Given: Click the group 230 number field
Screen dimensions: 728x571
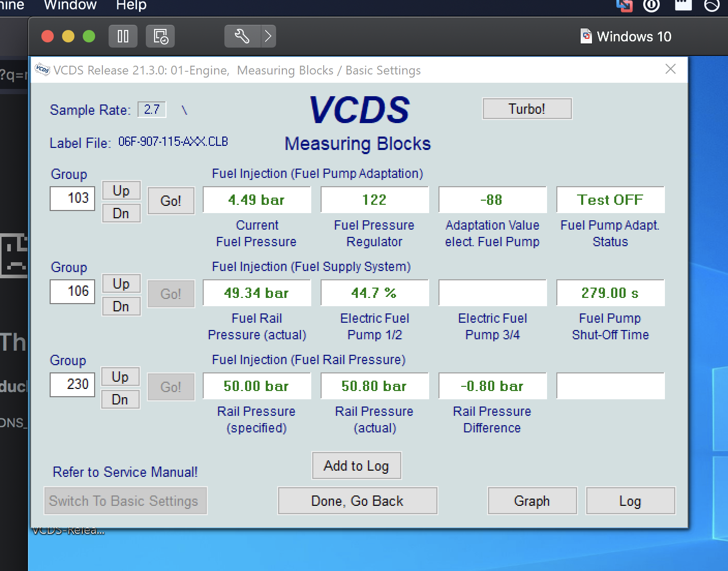Looking at the screenshot, I should (72, 385).
